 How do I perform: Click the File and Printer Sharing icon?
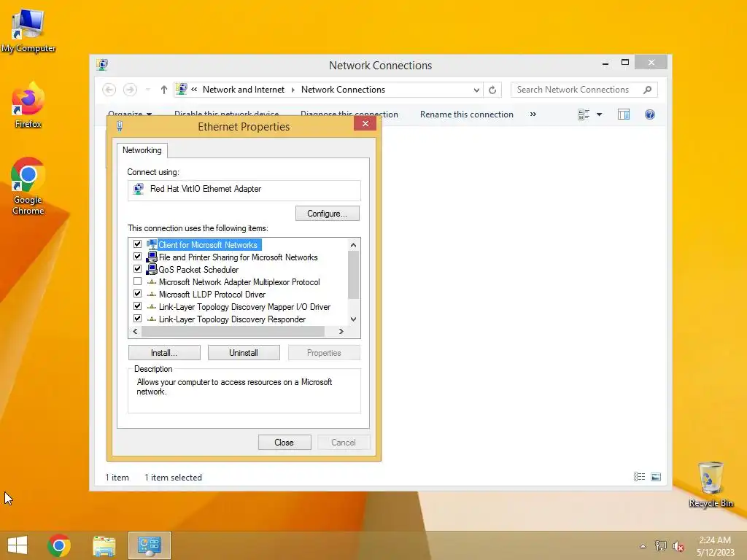tap(152, 257)
